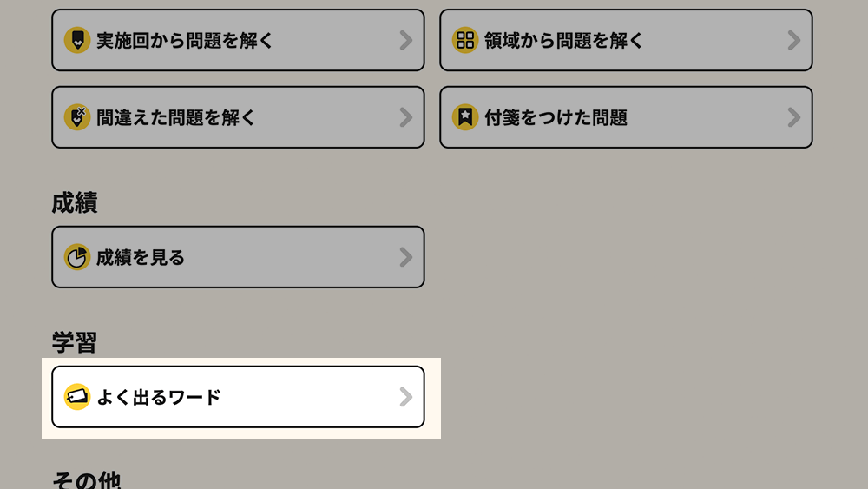
Task: Click the pie chart icon beside 成績を見る
Action: (x=77, y=257)
